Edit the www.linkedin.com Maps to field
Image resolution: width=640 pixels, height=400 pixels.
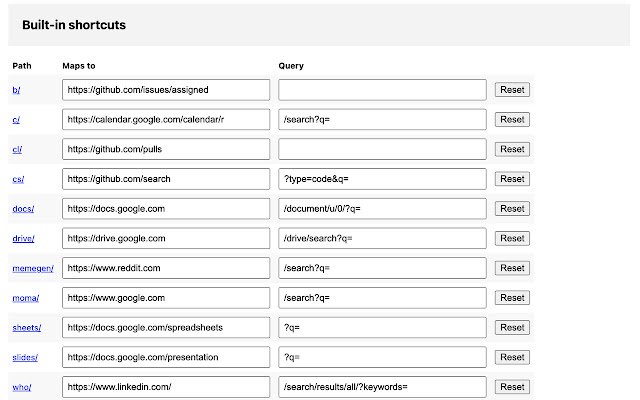[166, 387]
